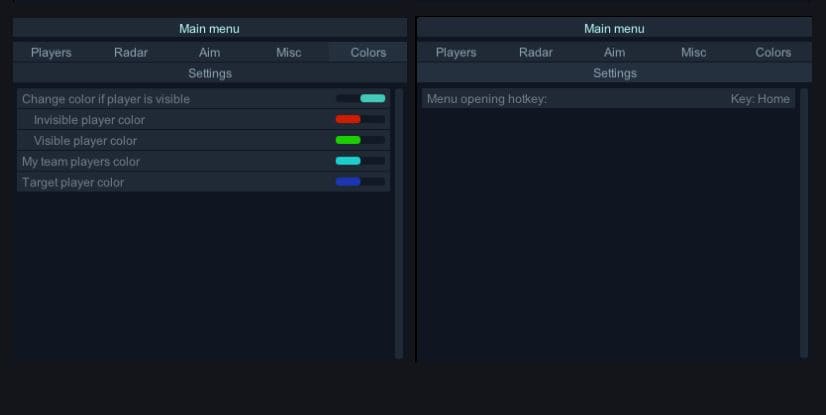Click Misc tab in the right panel
826x415 pixels.
(694, 53)
